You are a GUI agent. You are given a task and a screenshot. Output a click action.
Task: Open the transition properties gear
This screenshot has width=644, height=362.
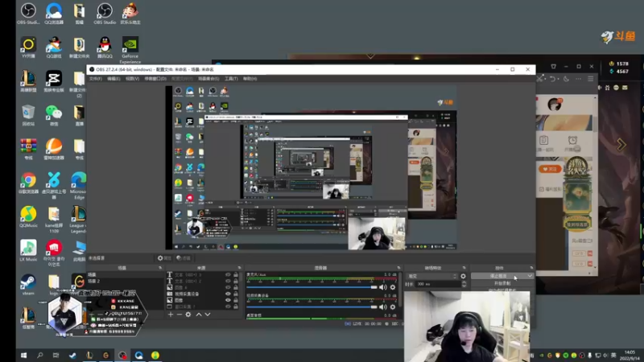(x=464, y=276)
